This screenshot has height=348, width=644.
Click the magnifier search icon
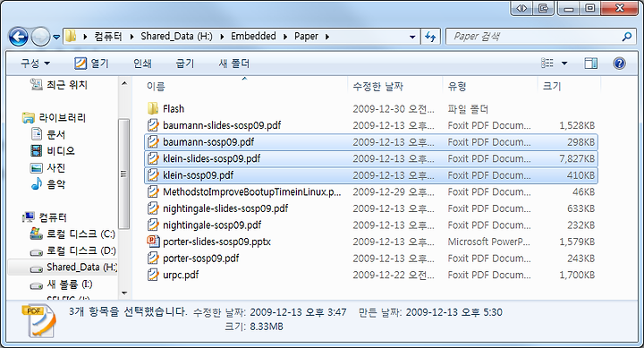(627, 37)
